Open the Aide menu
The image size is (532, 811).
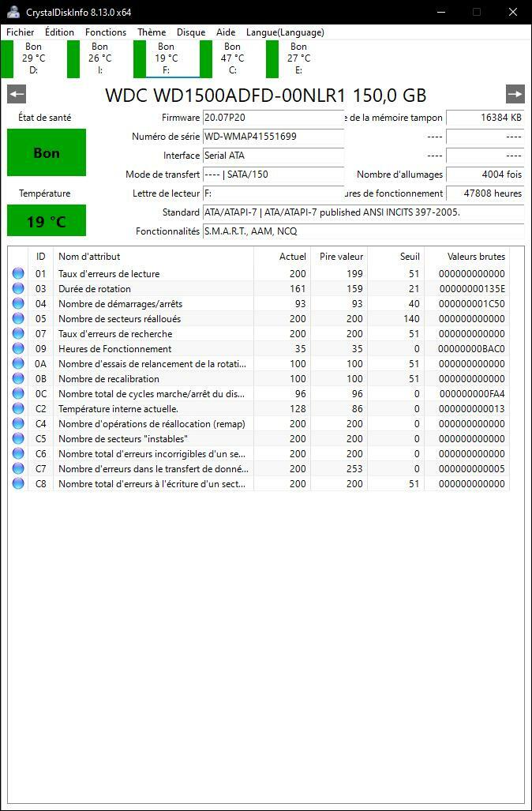coord(226,32)
